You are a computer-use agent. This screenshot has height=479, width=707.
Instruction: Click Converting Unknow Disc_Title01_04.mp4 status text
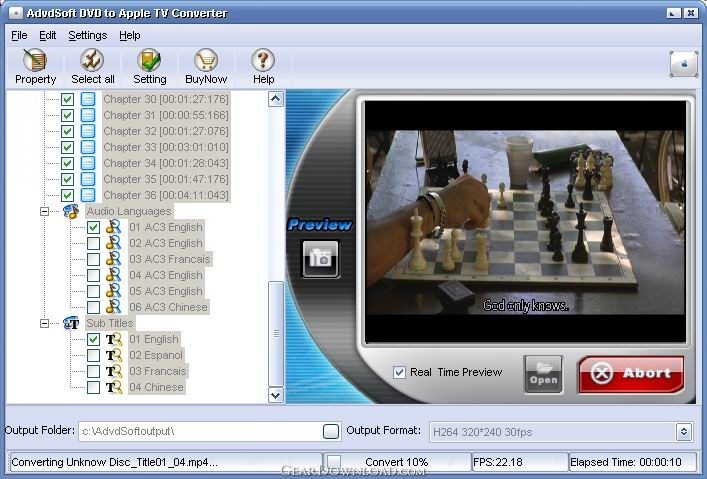(115, 462)
